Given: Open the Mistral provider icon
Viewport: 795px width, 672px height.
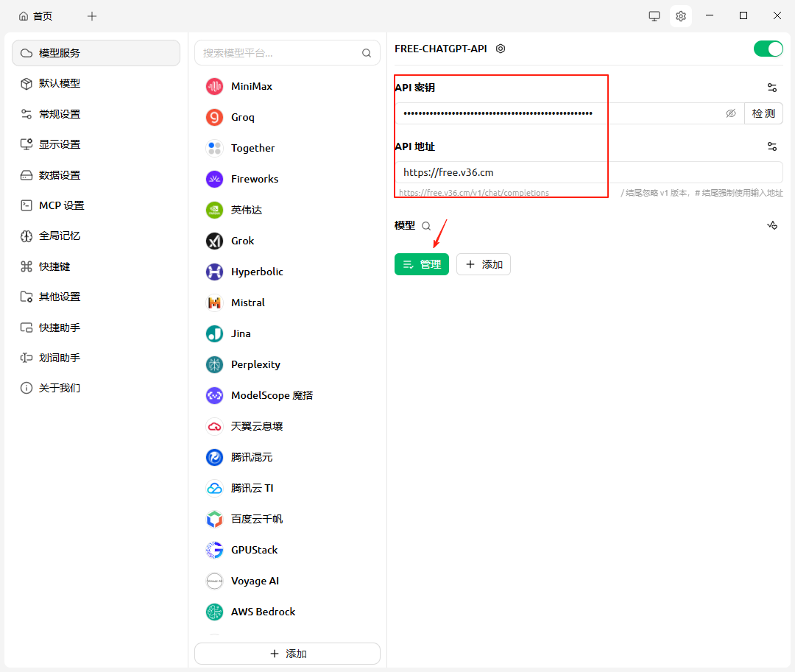Looking at the screenshot, I should click(x=214, y=303).
